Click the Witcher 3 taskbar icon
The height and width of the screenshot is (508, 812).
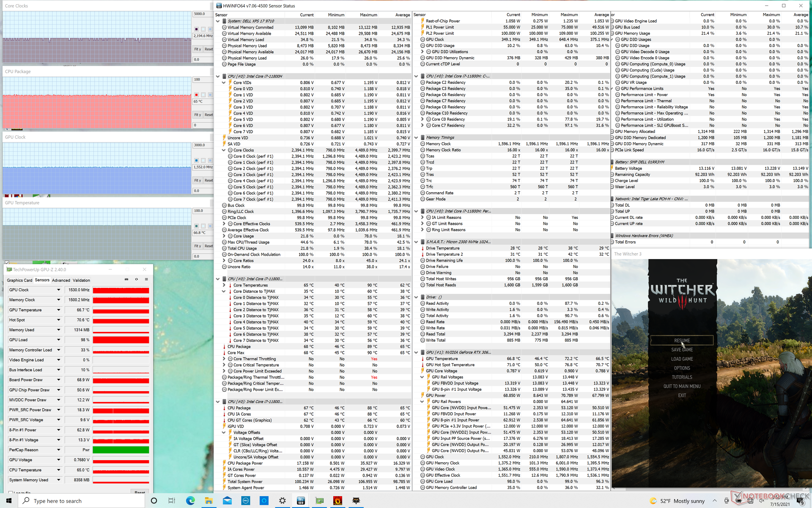tap(356, 501)
